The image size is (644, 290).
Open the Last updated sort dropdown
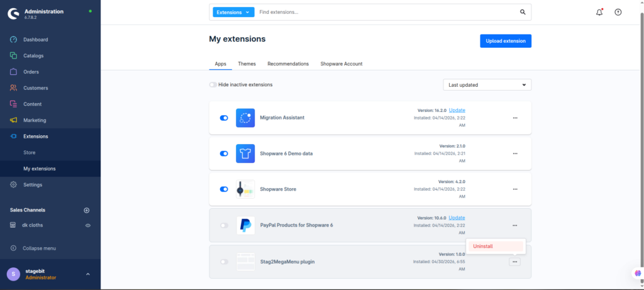(x=487, y=85)
